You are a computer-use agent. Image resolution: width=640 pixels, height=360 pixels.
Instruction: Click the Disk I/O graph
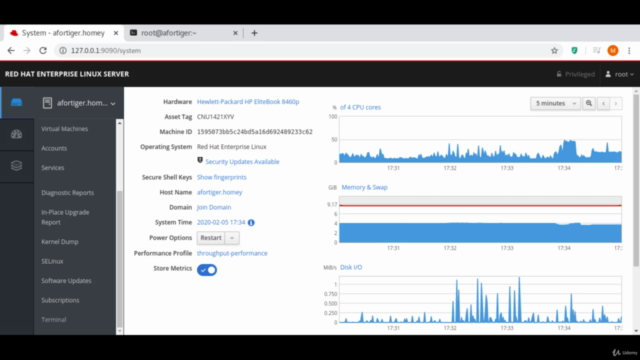480,299
